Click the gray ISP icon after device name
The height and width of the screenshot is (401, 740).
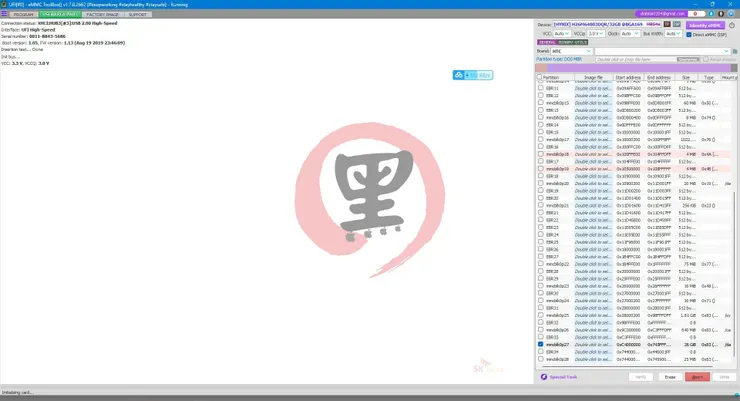tap(677, 24)
